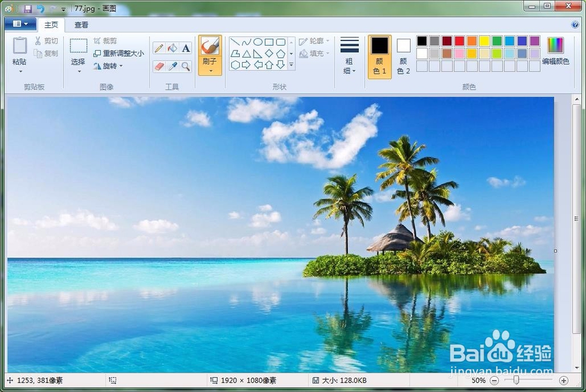The width and height of the screenshot is (586, 392).
Task: Pick the purple color swatch
Action: (x=535, y=41)
